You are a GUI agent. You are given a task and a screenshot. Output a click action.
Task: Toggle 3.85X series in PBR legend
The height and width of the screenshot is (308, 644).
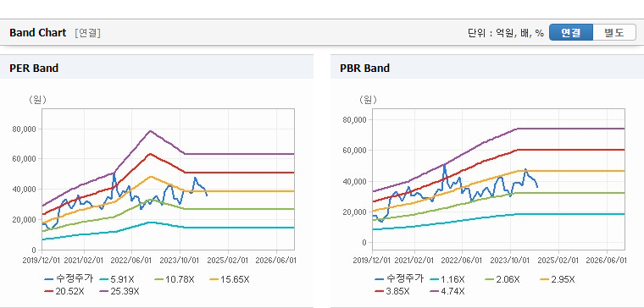(x=392, y=291)
